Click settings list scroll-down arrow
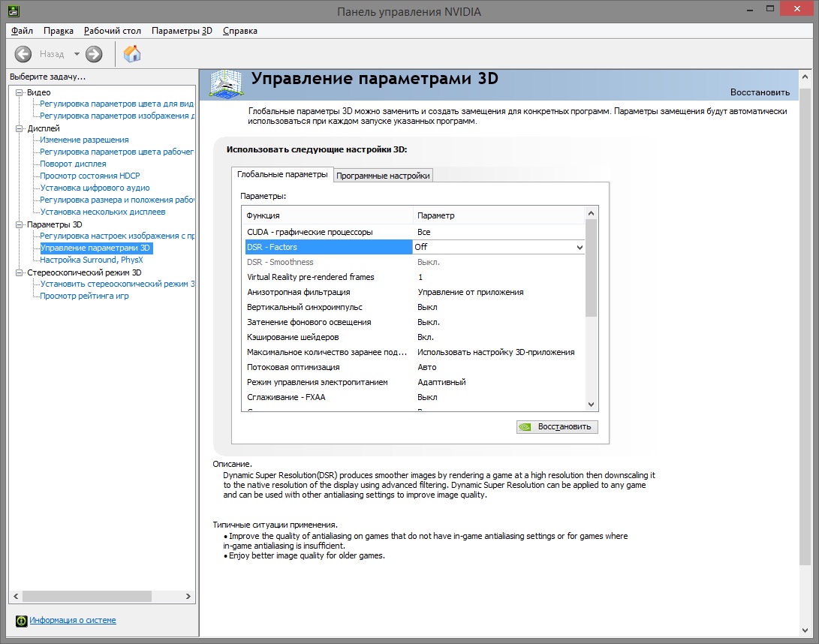The image size is (819, 644). coord(592,405)
